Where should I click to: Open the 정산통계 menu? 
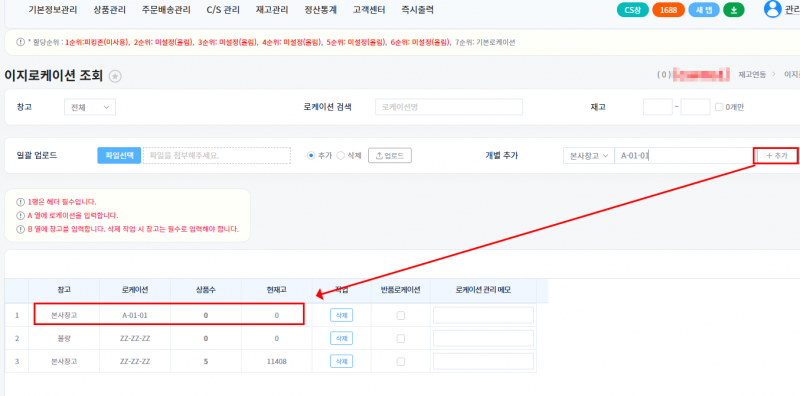point(320,9)
